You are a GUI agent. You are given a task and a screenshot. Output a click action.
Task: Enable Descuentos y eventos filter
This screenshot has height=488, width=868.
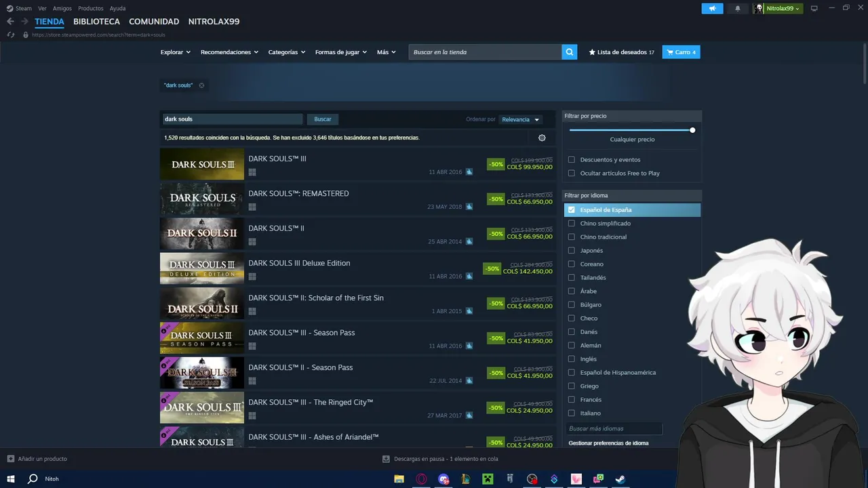[572, 160]
